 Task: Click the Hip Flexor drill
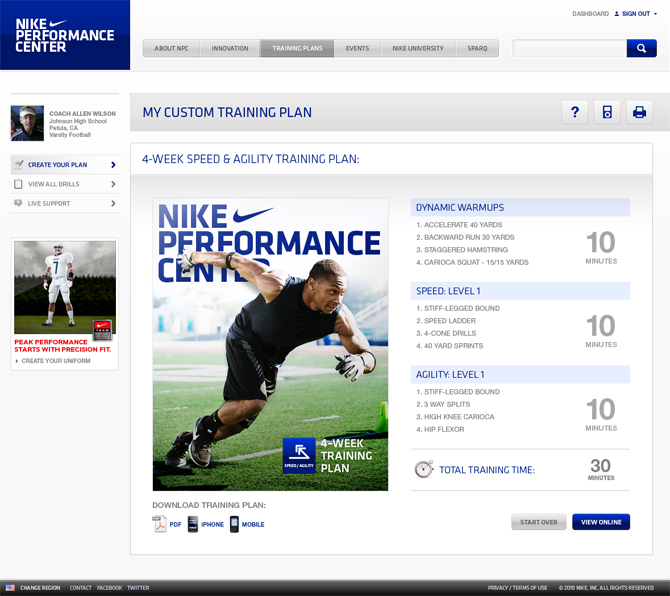[440, 429]
